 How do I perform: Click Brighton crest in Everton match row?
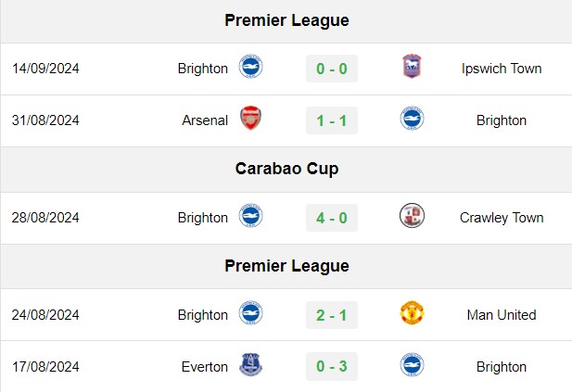click(x=412, y=364)
